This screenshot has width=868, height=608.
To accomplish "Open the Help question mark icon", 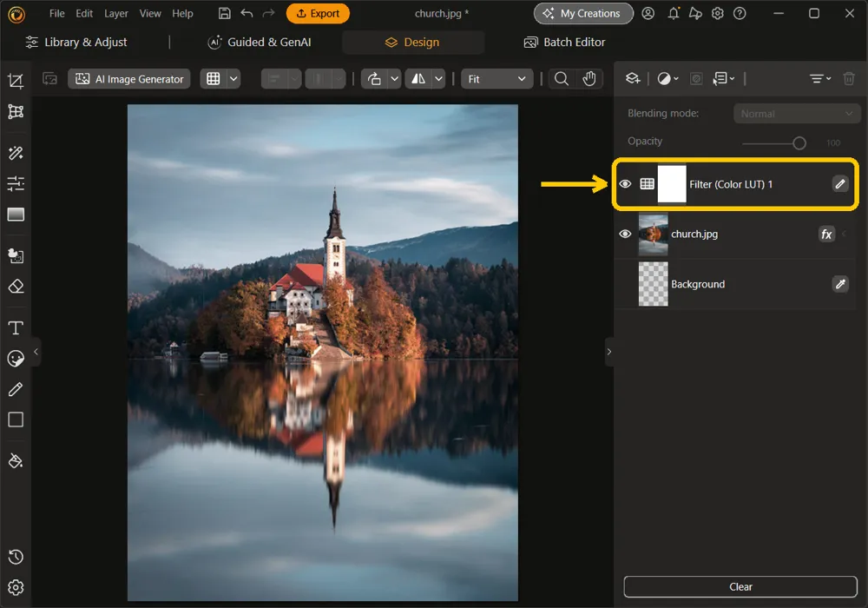I will point(740,13).
